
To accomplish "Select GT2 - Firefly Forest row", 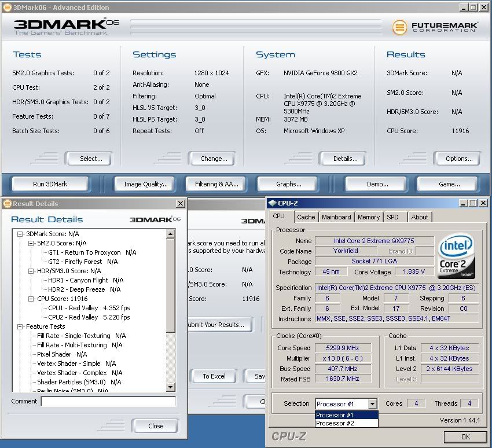I will (x=83, y=262).
